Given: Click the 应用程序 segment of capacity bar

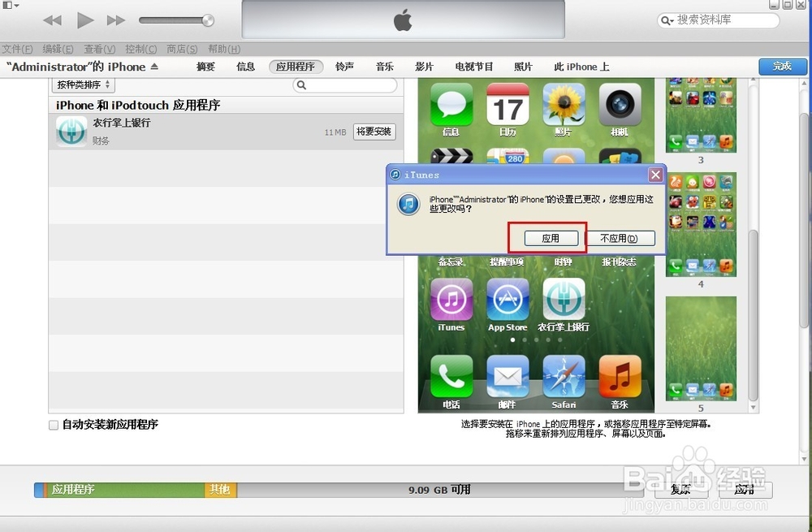Looking at the screenshot, I should pos(127,490).
